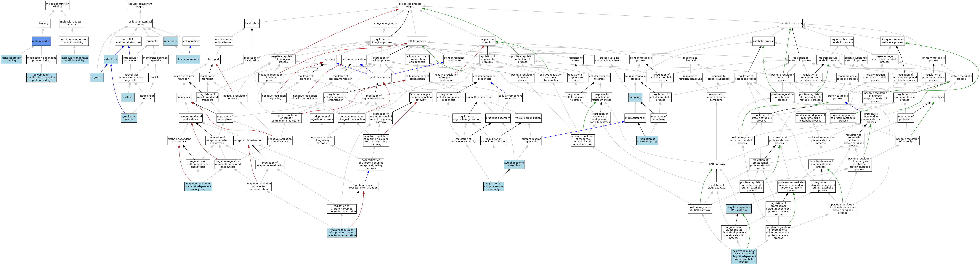The height and width of the screenshot is (265, 980).
Task: Click the 'regulation of localization' node
Action: (252, 59)
